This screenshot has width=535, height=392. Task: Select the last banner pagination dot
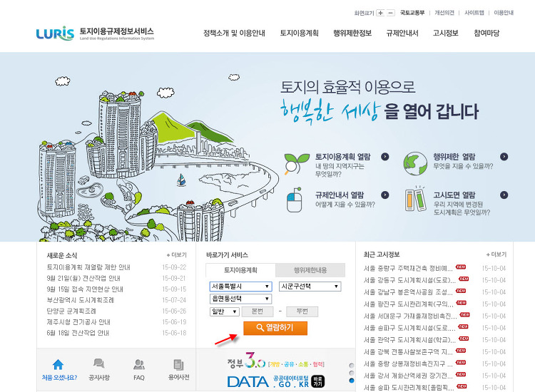(x=350, y=381)
